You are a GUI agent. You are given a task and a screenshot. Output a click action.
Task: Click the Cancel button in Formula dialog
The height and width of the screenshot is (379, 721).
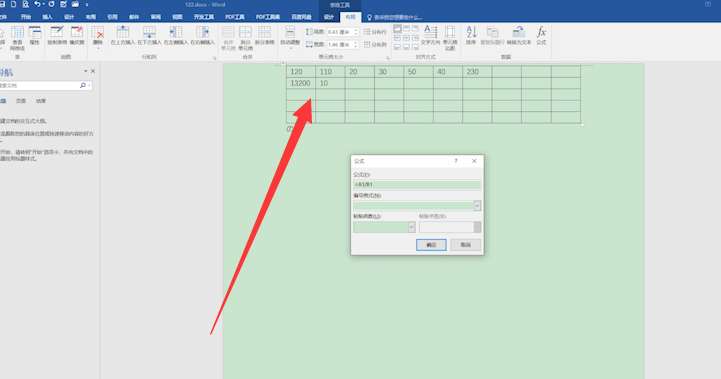[466, 245]
